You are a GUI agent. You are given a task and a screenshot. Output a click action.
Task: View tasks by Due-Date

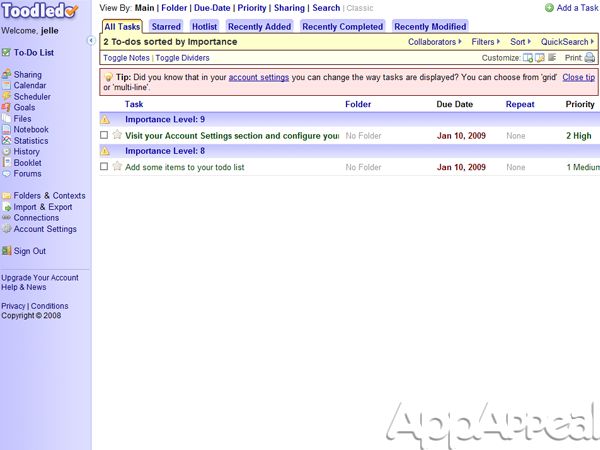(212, 8)
